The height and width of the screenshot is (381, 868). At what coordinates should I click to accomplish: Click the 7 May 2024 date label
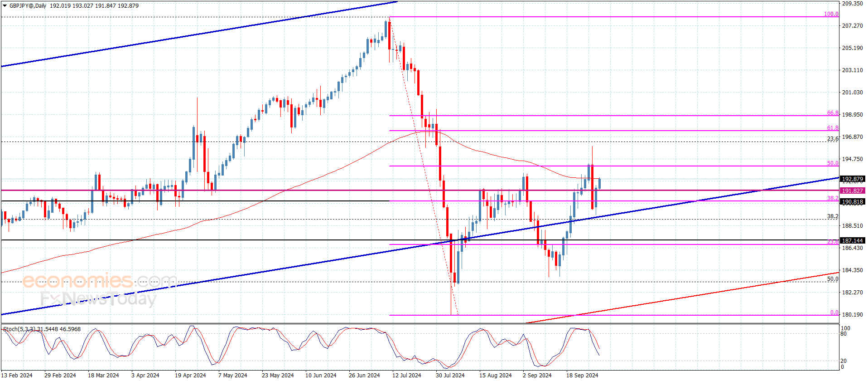tap(233, 376)
